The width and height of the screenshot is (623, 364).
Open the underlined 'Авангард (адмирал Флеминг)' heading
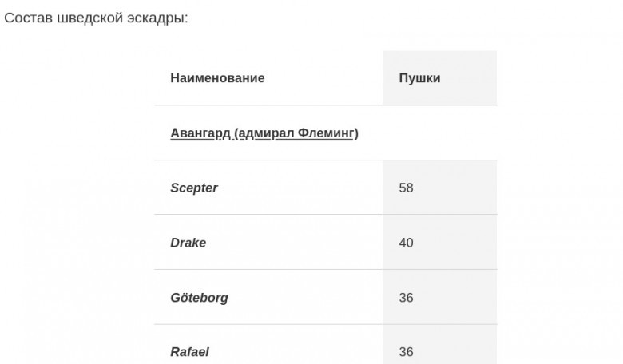[264, 133]
